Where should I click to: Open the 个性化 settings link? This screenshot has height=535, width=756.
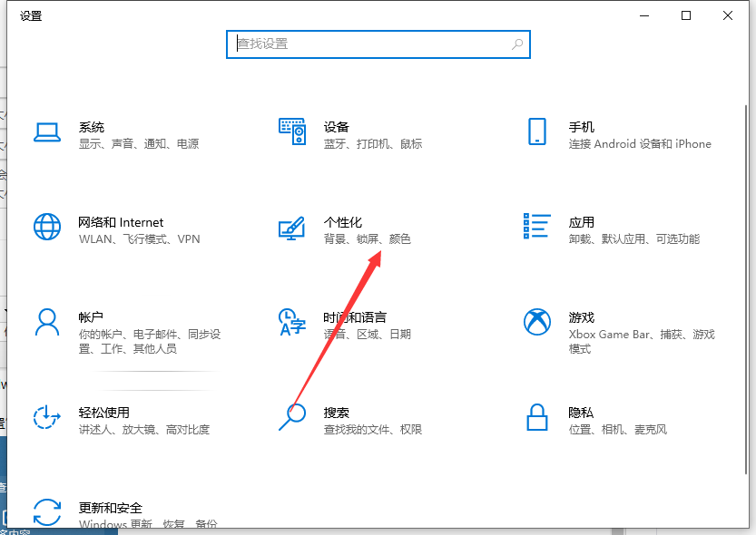[x=343, y=222]
